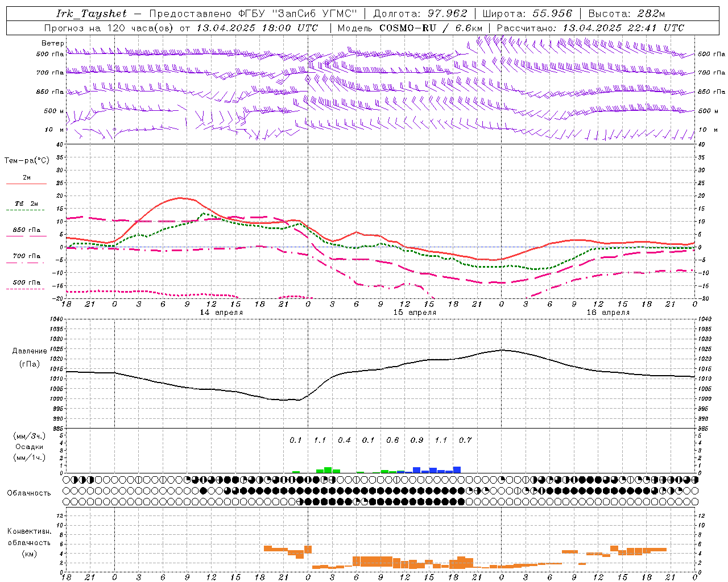Image resolution: width=728 pixels, height=582 pixels.
Task: Click the Облачность cloud cover label
Action: coord(29,493)
